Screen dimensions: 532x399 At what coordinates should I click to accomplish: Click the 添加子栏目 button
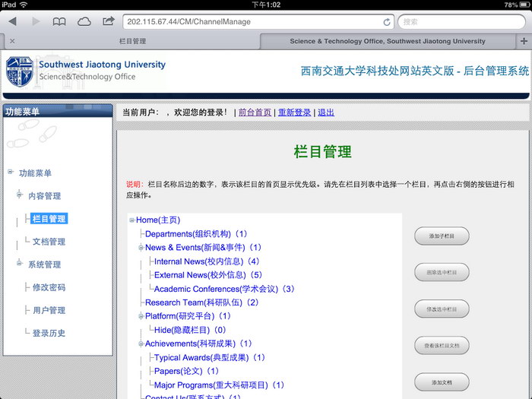[442, 236]
